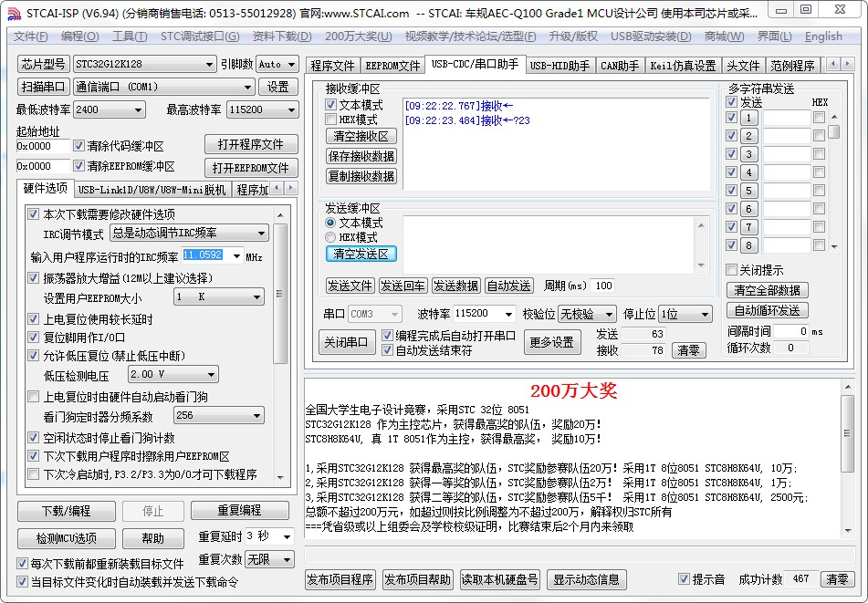
Task: Toggle HEX模式 checkbox in receive buffer
Action: click(331, 120)
